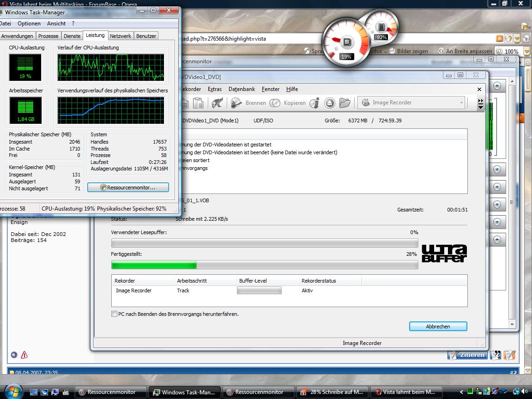532x399 pixels.
Task: Click the Brennen burn icon in Nero toolbar
Action: point(236,103)
